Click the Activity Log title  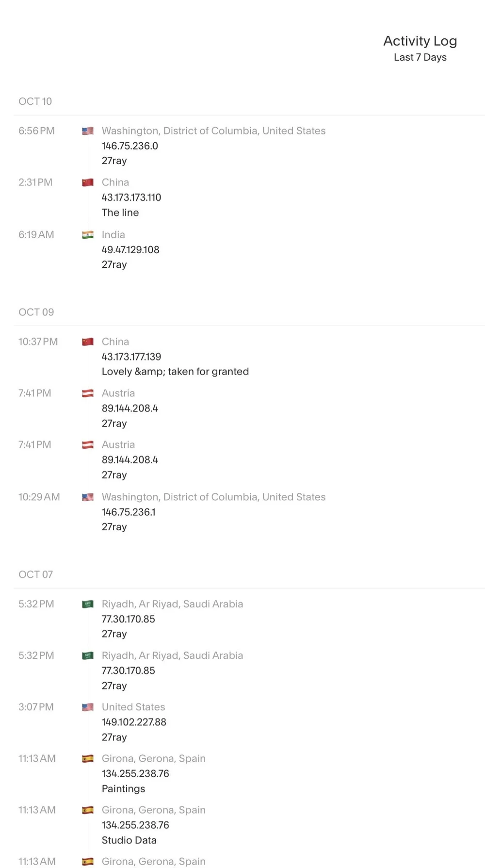420,41
